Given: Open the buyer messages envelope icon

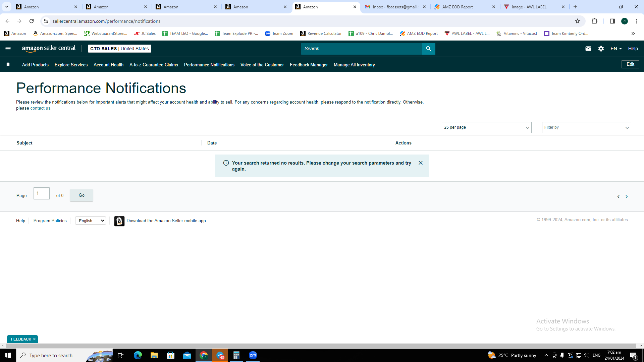Looking at the screenshot, I should click(x=588, y=49).
